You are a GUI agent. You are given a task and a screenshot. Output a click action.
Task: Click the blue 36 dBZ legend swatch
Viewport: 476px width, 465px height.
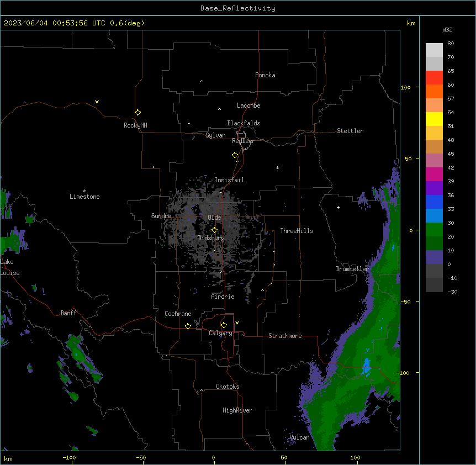pyautogui.click(x=434, y=202)
